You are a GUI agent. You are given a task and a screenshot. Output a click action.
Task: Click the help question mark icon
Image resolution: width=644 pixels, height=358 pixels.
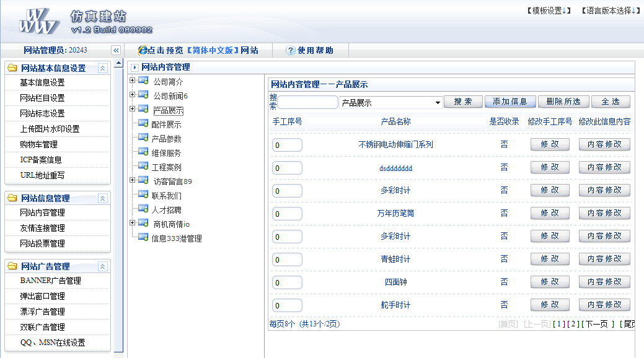coord(290,51)
